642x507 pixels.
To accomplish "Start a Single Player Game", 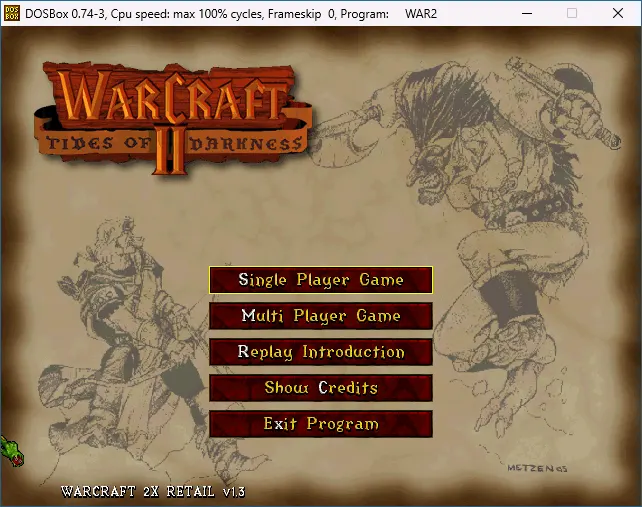I will pos(321,280).
